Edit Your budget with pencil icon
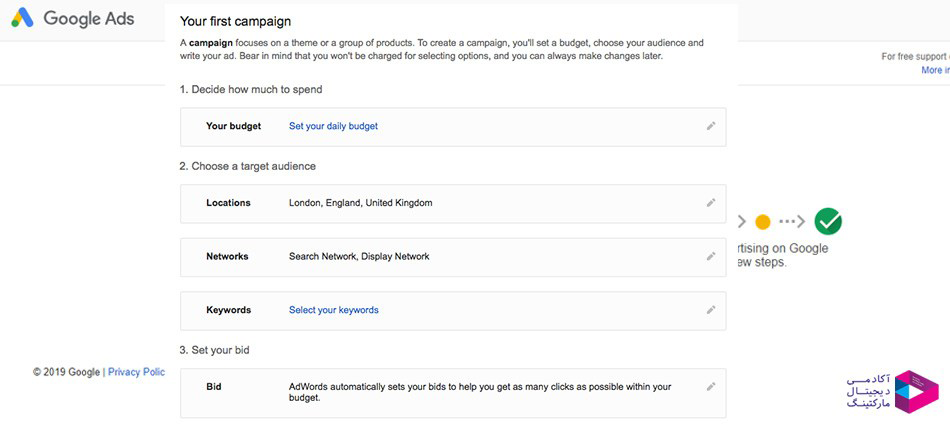 click(x=711, y=126)
